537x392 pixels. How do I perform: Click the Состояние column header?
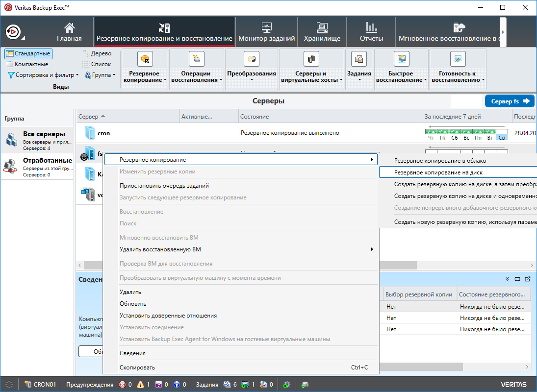click(x=331, y=117)
